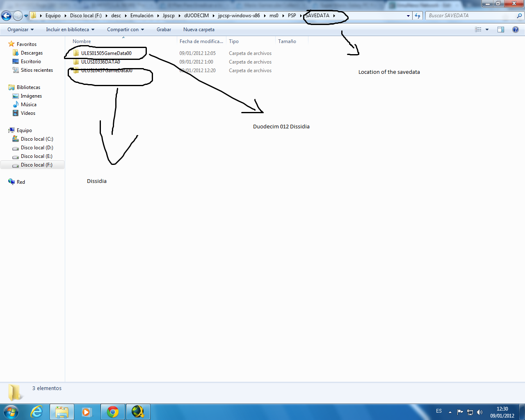The width and height of the screenshot is (525, 420).
Task: Click the Equipo breadcrumb segment
Action: coord(53,16)
